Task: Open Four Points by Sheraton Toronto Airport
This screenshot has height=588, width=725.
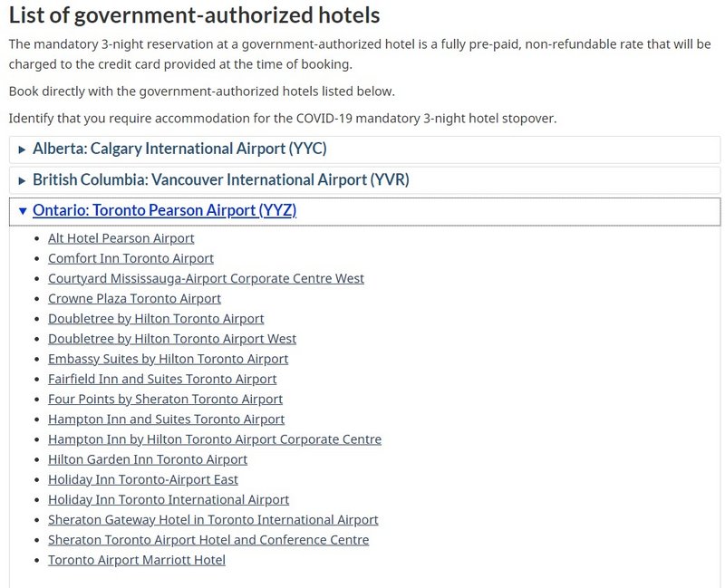Action: (165, 400)
